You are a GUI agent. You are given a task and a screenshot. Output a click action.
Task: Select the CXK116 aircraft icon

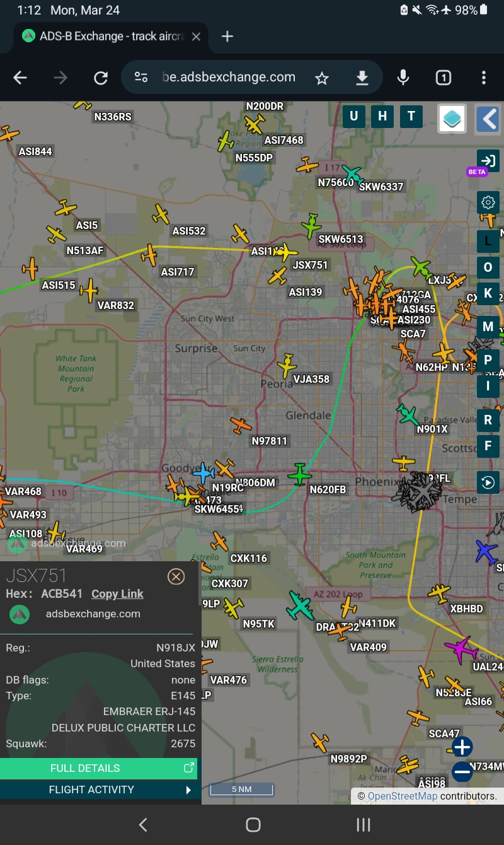coord(219,542)
